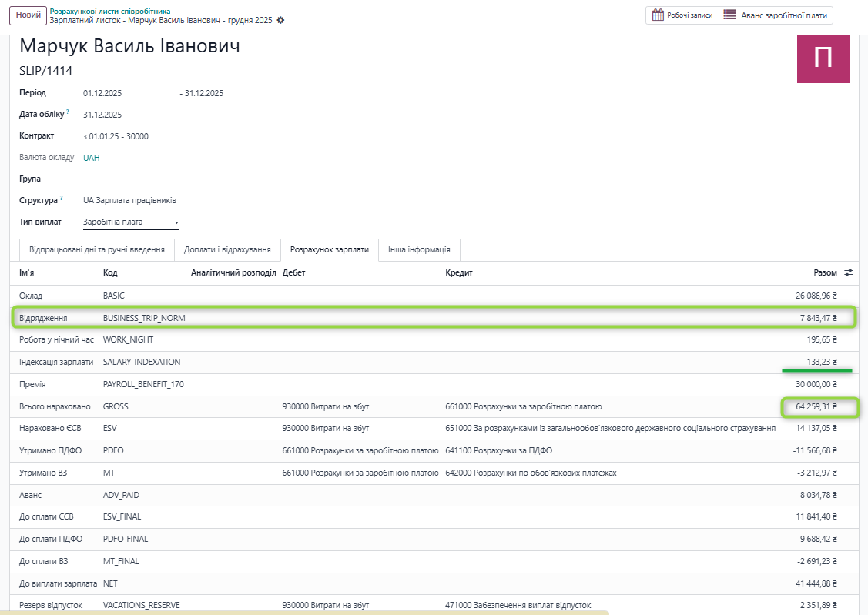Open the gear actions menu beside breadcrumb
868x615 pixels.
[x=280, y=20]
